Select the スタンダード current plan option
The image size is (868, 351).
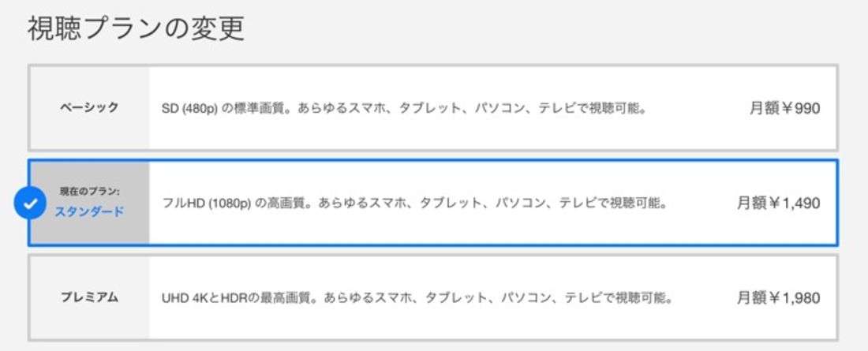point(433,204)
